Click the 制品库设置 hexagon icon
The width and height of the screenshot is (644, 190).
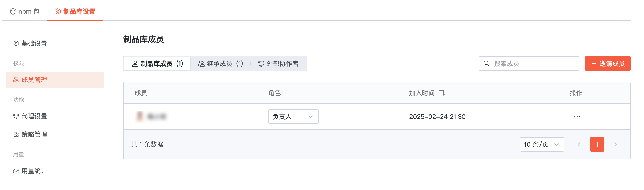[x=58, y=11]
